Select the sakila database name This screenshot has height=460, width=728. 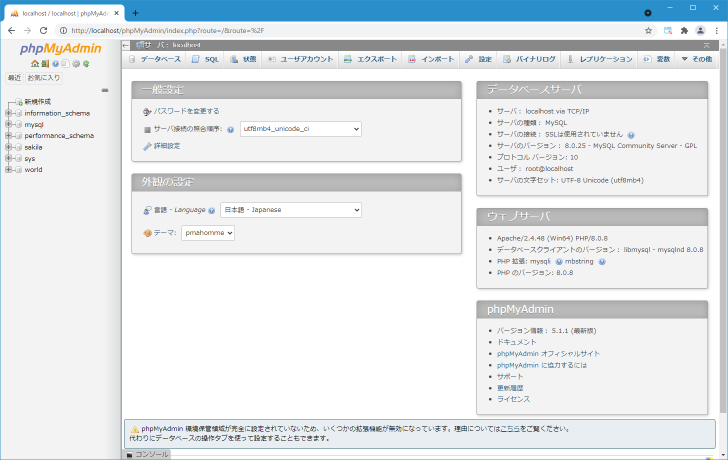tap(33, 147)
